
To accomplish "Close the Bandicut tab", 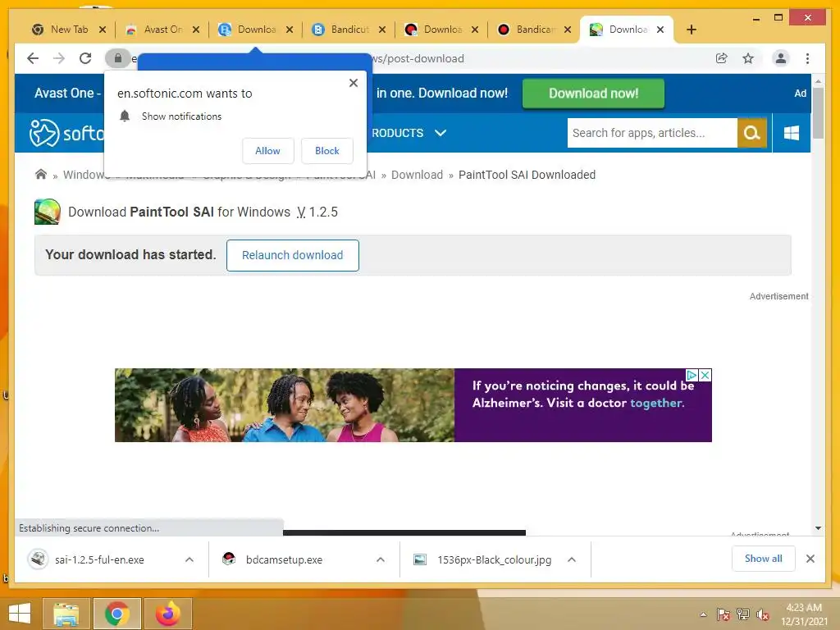I will (382, 30).
